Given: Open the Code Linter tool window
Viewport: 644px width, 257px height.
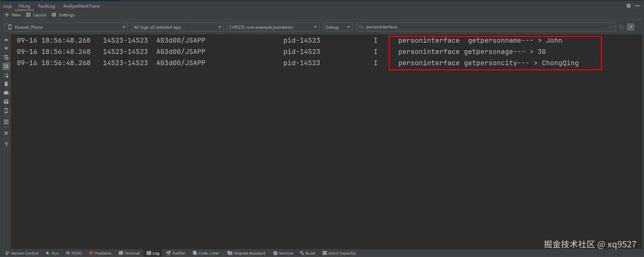Looking at the screenshot, I should [x=206, y=253].
